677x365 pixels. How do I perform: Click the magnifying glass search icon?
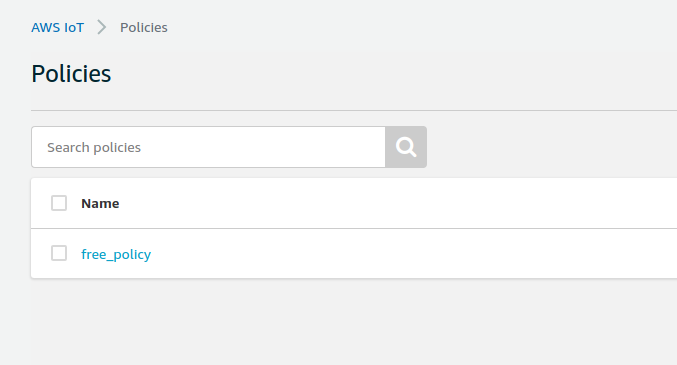click(406, 147)
